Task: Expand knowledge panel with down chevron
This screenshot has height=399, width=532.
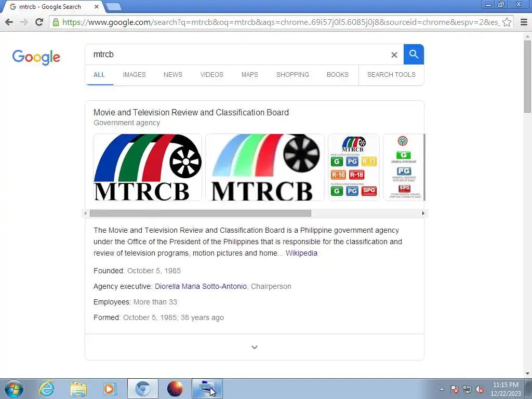Action: point(255,347)
